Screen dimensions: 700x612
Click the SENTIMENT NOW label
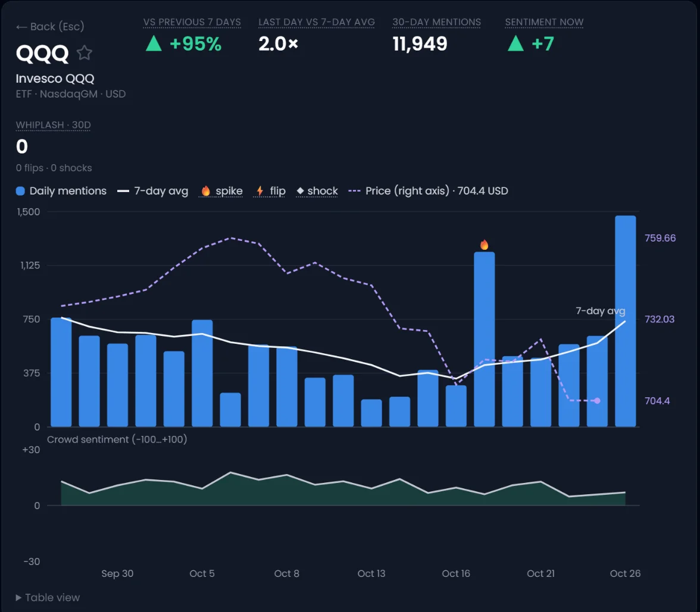[x=544, y=23]
